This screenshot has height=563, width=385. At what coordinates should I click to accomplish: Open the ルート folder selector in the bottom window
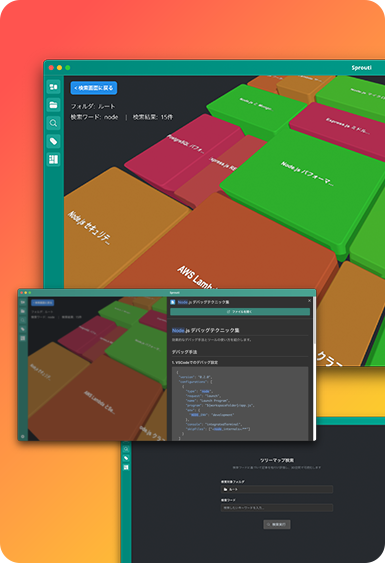click(277, 489)
